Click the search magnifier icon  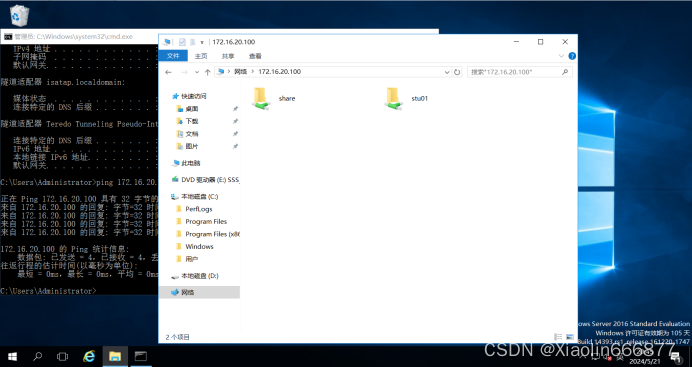[x=565, y=72]
